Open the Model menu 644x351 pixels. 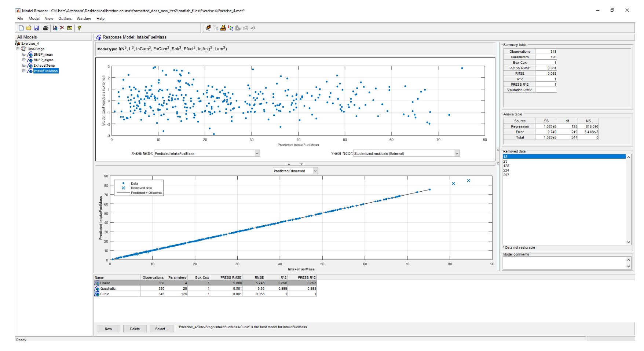(x=34, y=18)
